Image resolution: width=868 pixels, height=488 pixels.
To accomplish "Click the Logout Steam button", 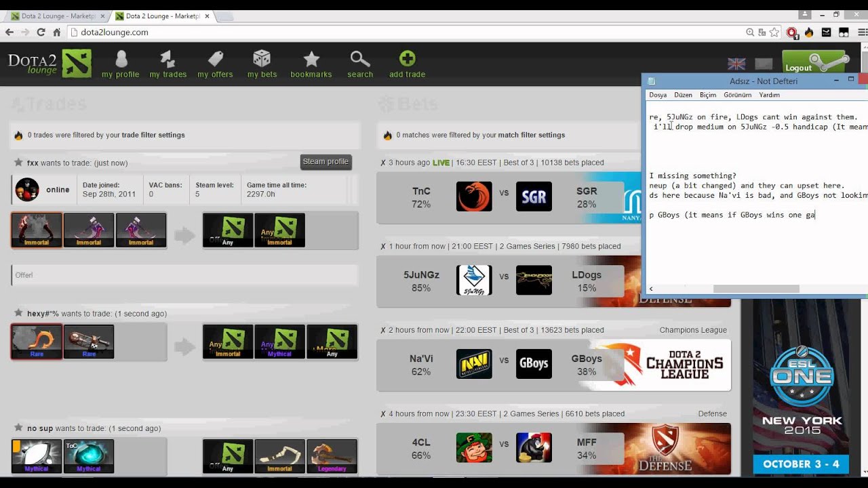I will coord(816,64).
